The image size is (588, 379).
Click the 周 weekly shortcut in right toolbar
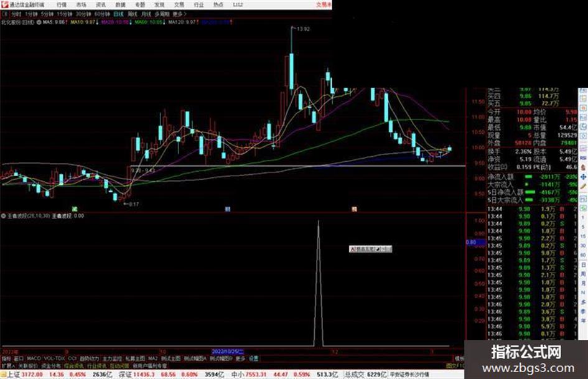click(x=583, y=274)
